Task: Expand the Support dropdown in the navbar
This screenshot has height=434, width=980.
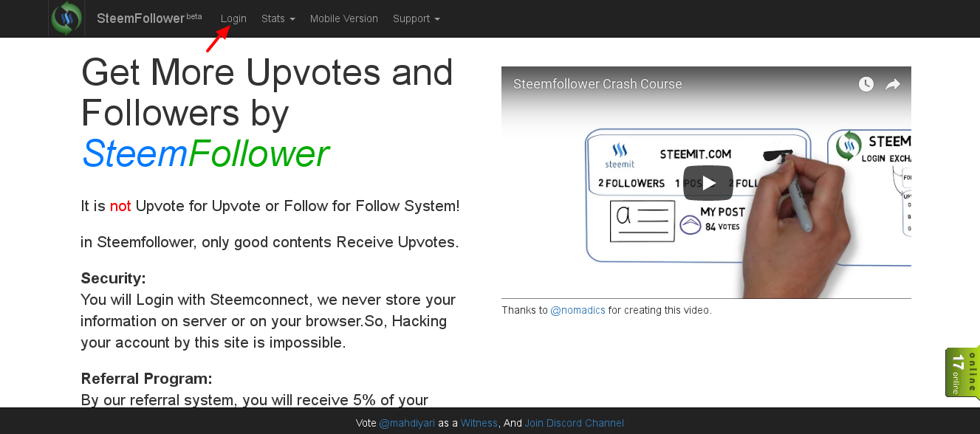Action: pos(416,18)
